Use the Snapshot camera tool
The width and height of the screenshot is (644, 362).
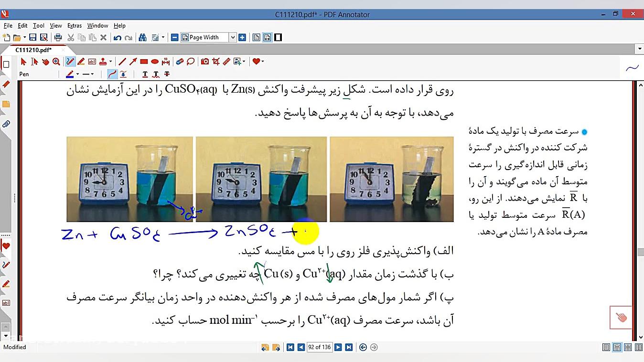click(x=205, y=61)
